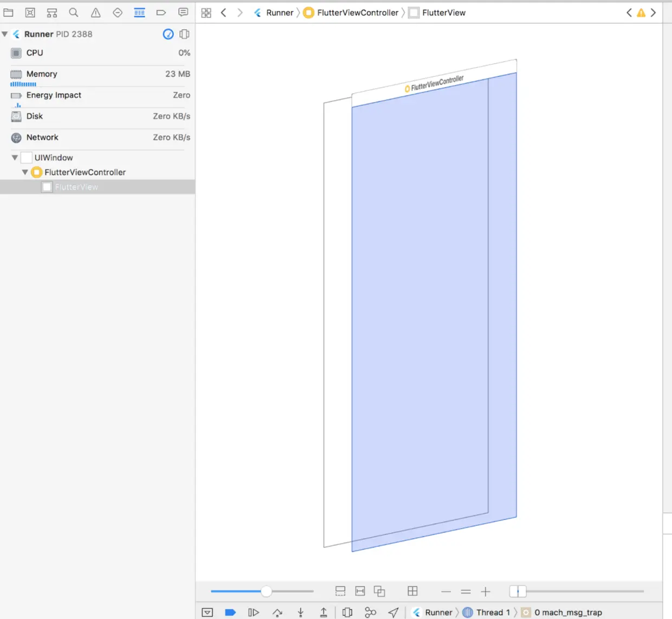The image size is (672, 619).
Task: Open the Project navigator folder icon
Action: [x=9, y=12]
